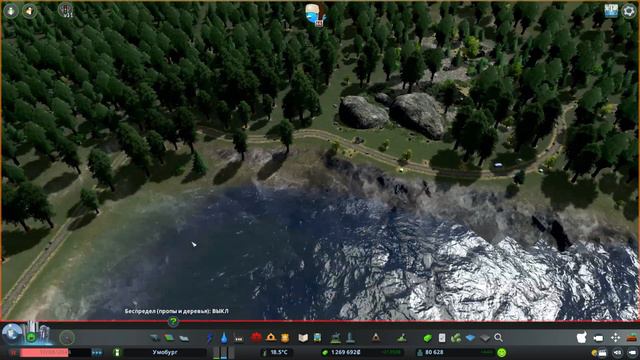Open the Parks and Plazas menu

tap(336, 338)
